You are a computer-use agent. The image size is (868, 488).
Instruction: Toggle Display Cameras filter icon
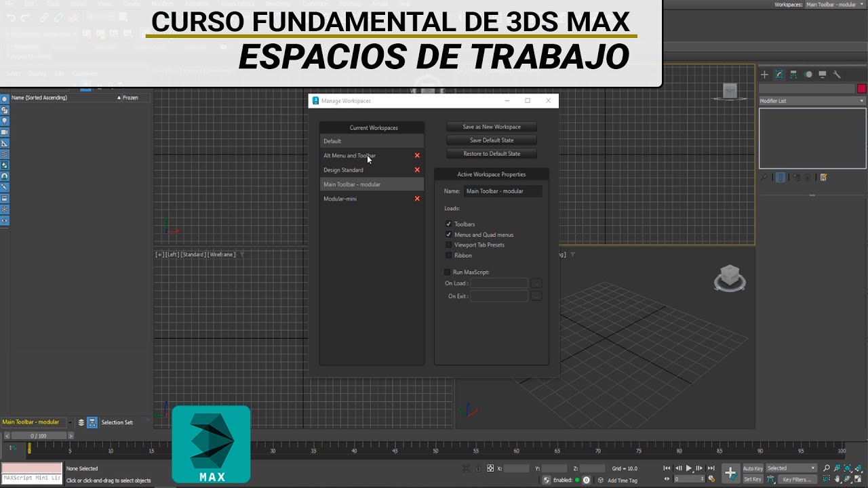pos(5,132)
